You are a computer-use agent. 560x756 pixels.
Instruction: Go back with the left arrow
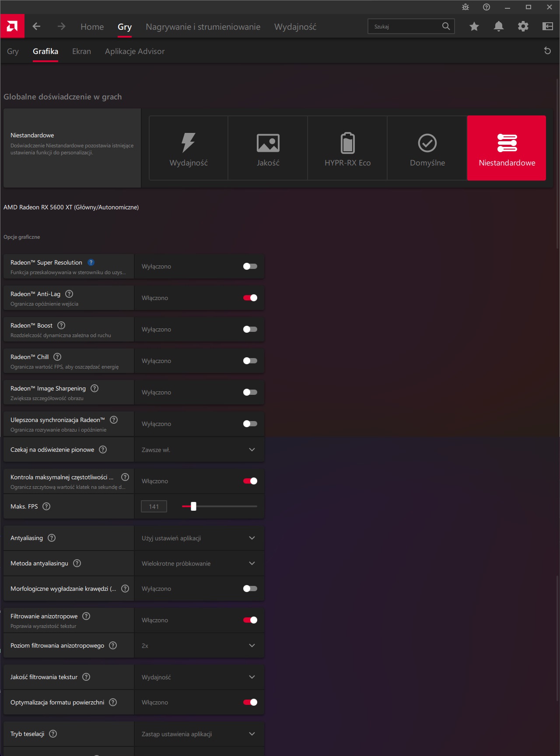click(x=36, y=26)
